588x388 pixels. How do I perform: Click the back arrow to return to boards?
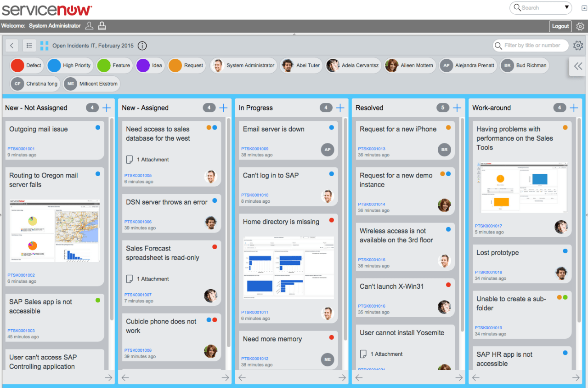[x=11, y=46]
